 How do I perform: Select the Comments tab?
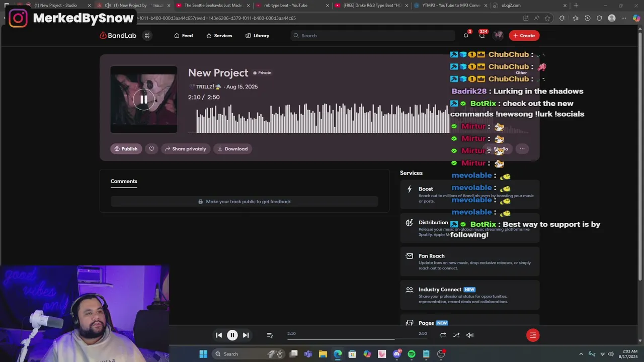tap(124, 181)
